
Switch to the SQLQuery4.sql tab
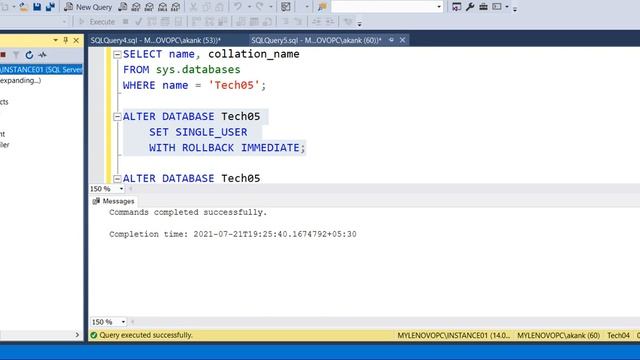[x=156, y=40]
